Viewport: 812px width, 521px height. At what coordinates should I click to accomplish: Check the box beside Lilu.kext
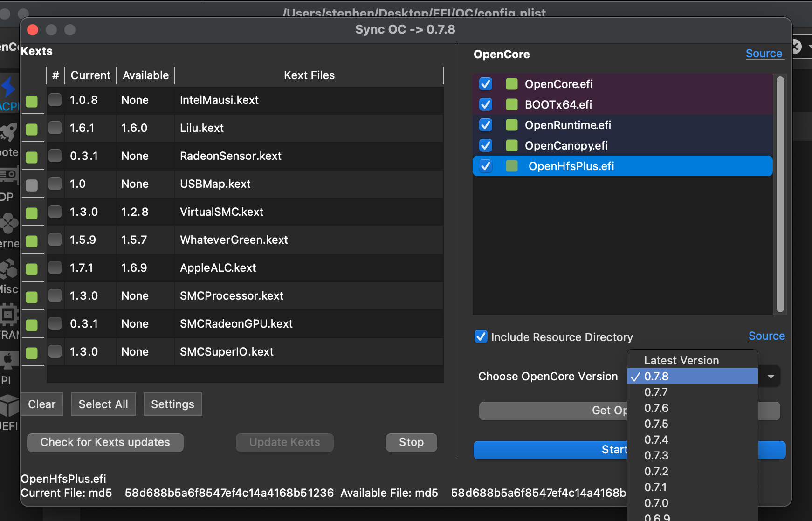55,128
